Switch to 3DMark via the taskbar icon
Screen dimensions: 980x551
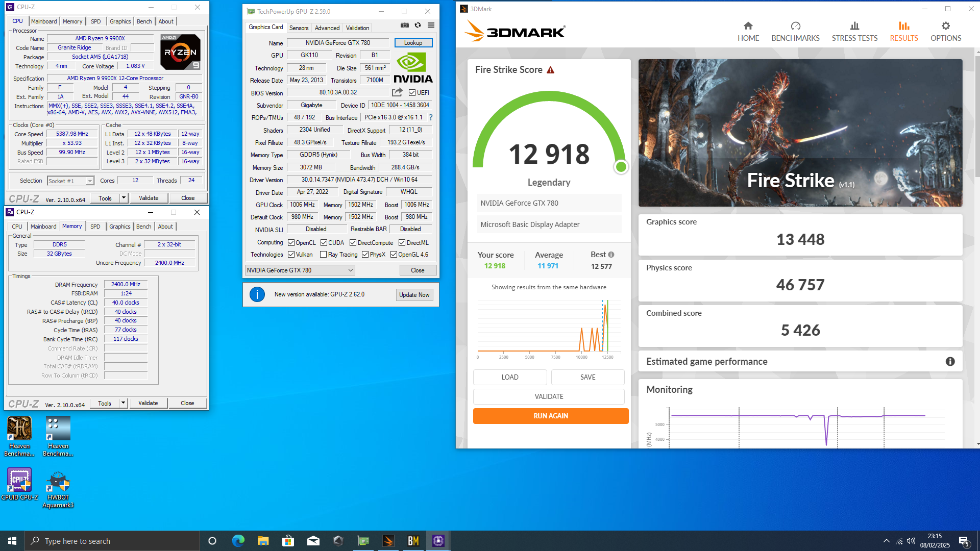click(388, 541)
